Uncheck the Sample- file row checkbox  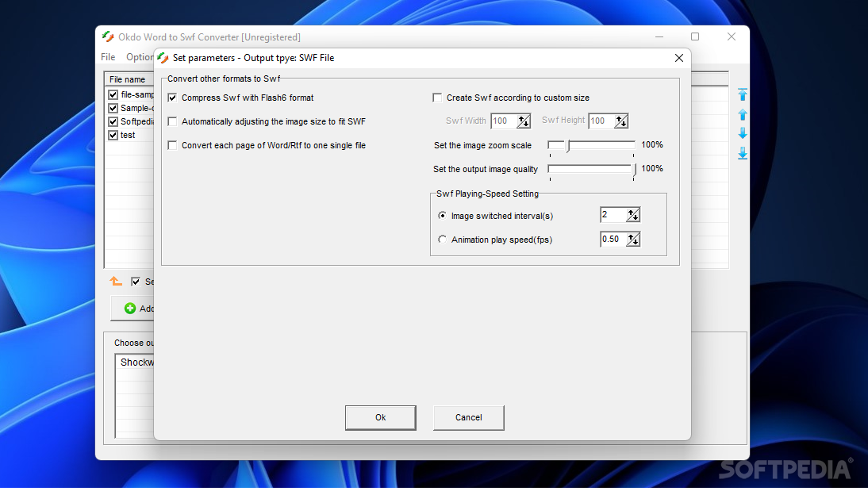pyautogui.click(x=113, y=108)
